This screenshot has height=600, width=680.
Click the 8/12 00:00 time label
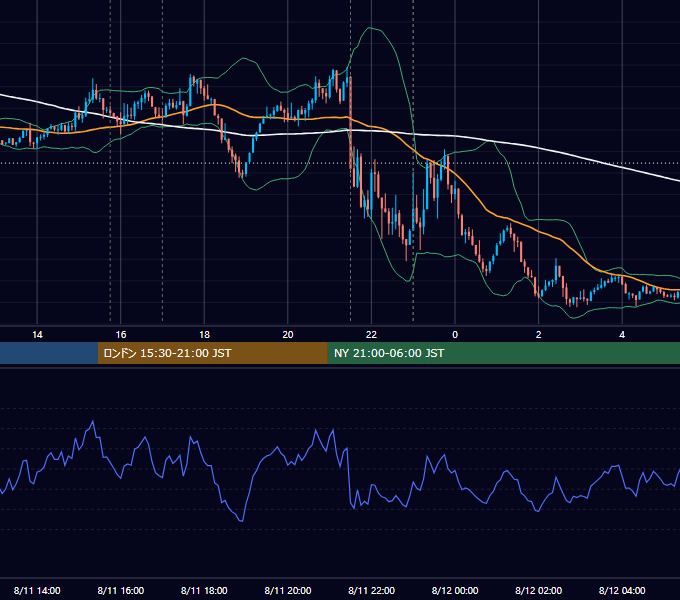click(455, 590)
